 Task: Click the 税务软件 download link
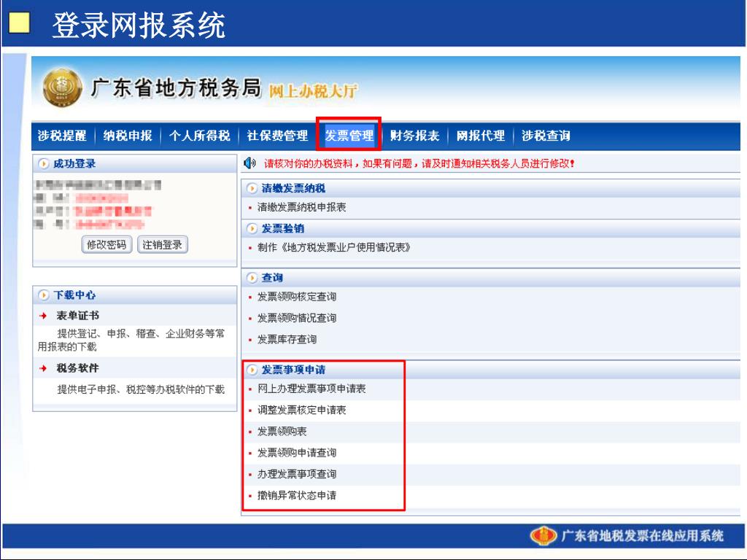77,368
